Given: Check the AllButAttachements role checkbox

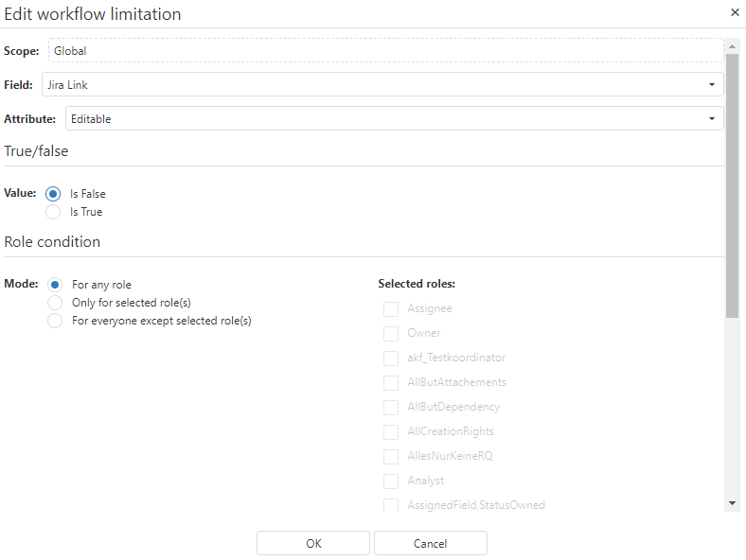Looking at the screenshot, I should tap(390, 383).
